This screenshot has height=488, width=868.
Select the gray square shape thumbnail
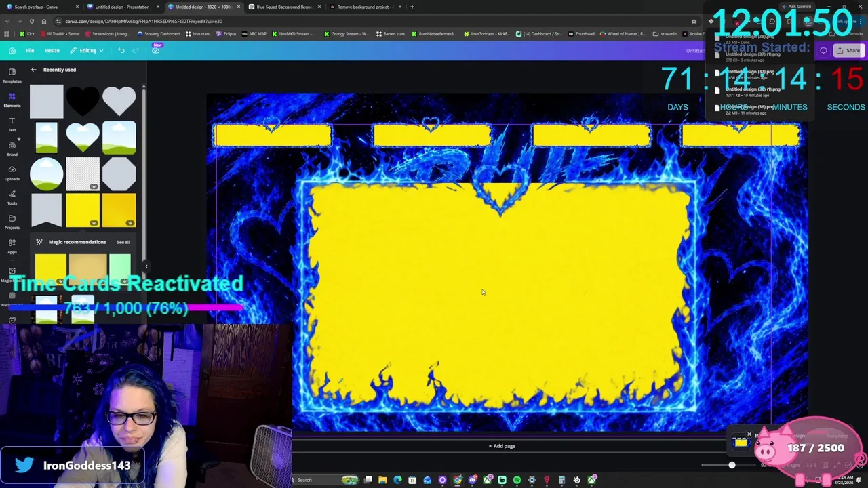click(x=46, y=101)
